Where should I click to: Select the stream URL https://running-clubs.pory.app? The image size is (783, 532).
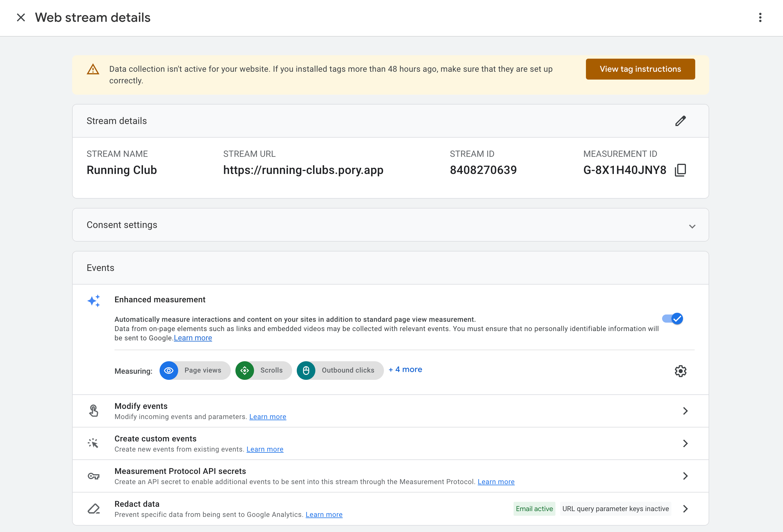(303, 170)
